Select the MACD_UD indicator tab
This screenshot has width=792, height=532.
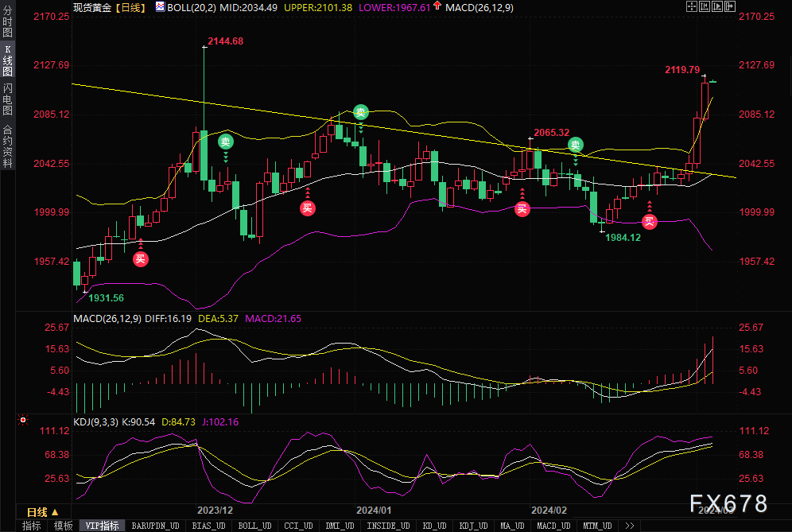pos(553,526)
